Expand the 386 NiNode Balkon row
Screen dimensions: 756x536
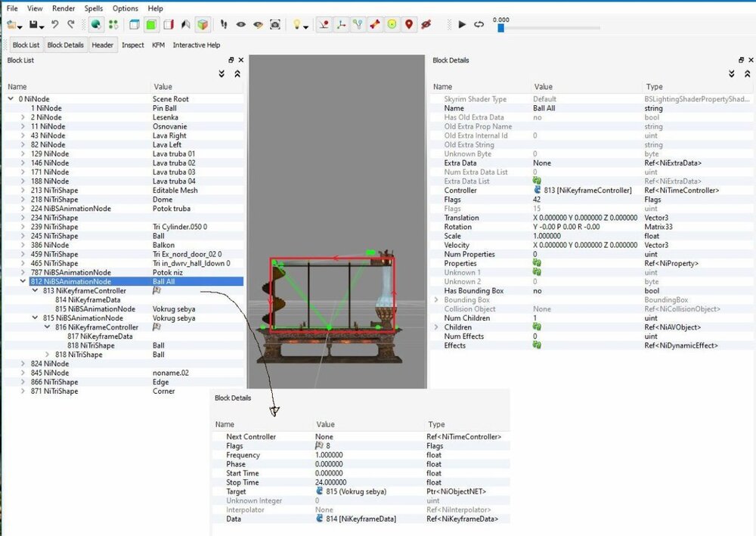(23, 245)
